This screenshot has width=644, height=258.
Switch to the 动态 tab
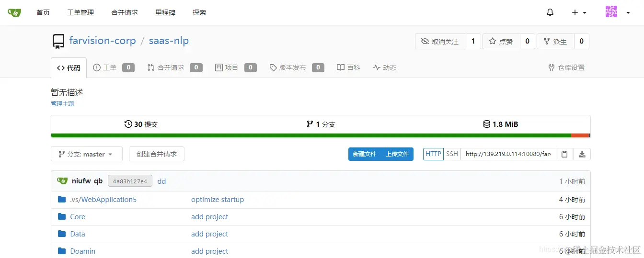[384, 67]
